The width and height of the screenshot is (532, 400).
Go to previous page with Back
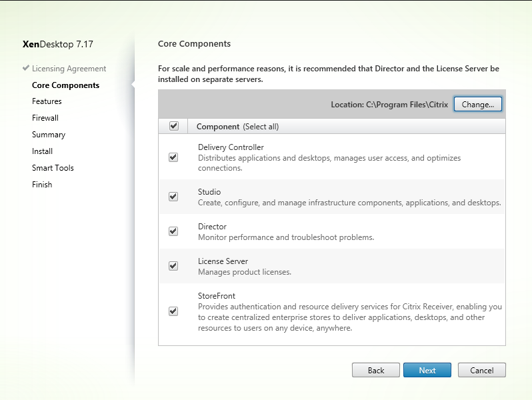[376, 370]
